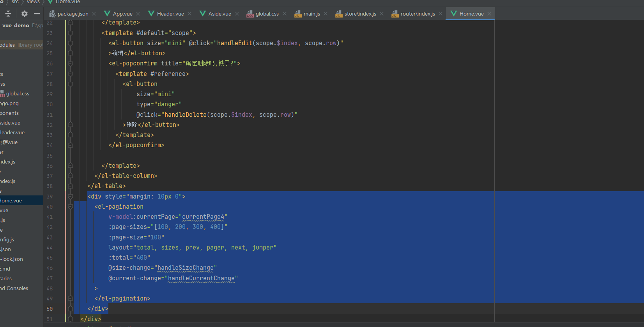Click the collapse all icon in project toolbar
The width and height of the screenshot is (644, 327).
coord(8,14)
